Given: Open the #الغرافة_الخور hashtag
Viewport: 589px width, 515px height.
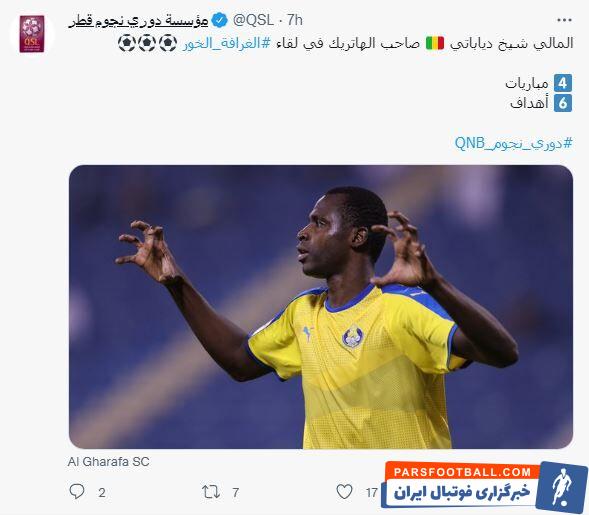Looking at the screenshot, I should coord(227,43).
